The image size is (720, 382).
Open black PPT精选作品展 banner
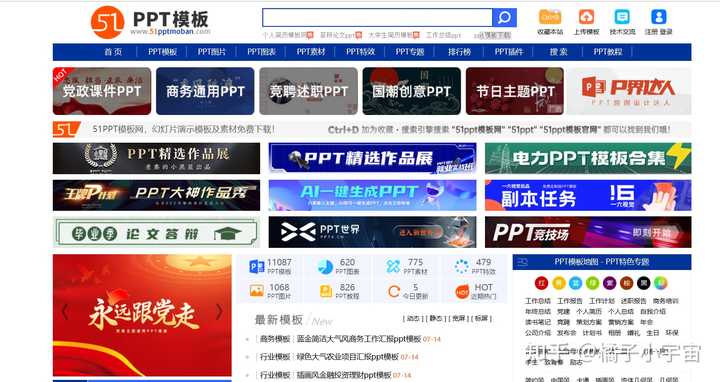click(156, 158)
